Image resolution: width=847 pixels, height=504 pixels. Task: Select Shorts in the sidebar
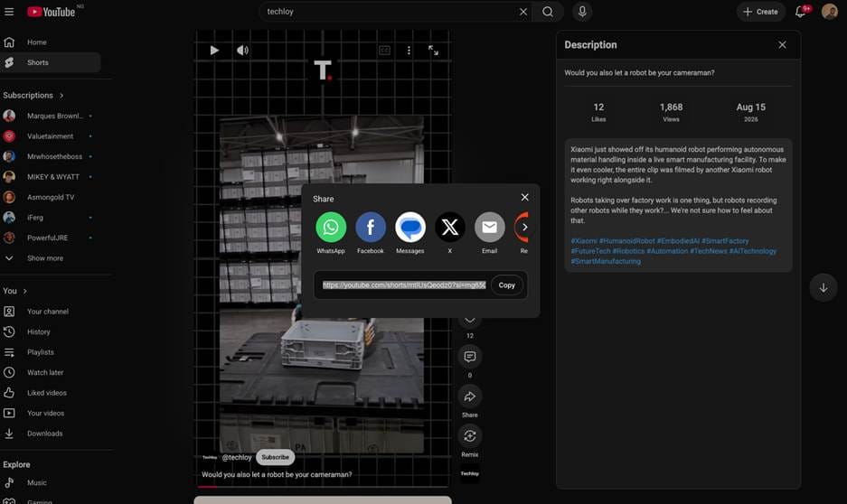(x=51, y=62)
